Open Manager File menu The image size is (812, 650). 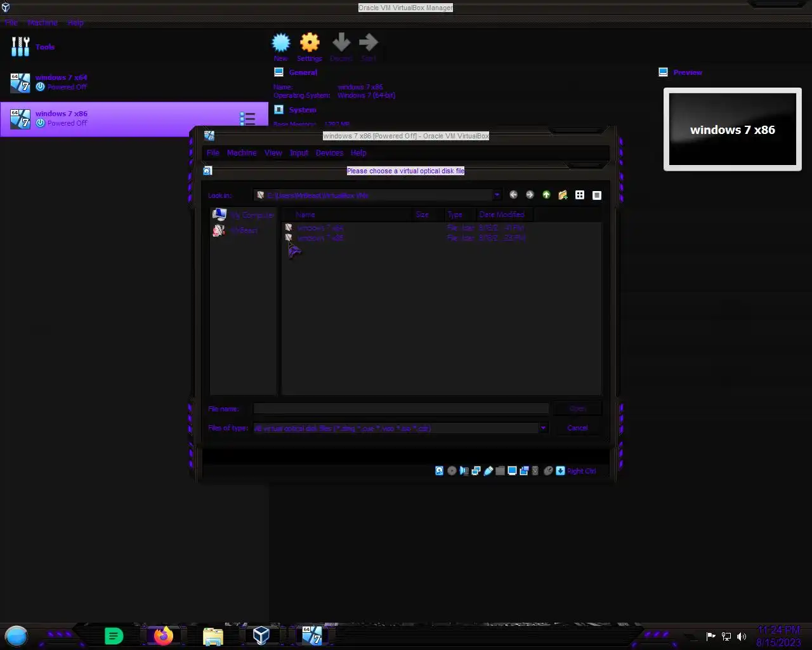click(x=11, y=22)
